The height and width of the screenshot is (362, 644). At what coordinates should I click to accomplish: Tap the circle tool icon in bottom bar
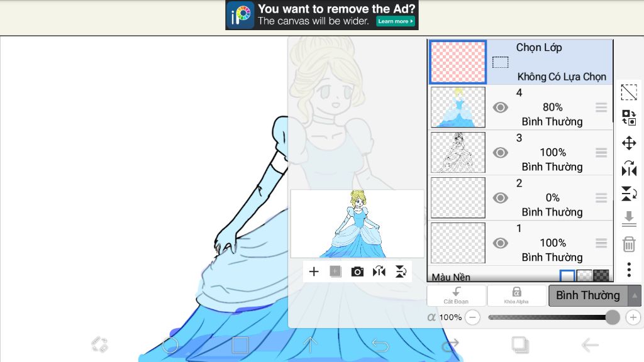click(170, 345)
